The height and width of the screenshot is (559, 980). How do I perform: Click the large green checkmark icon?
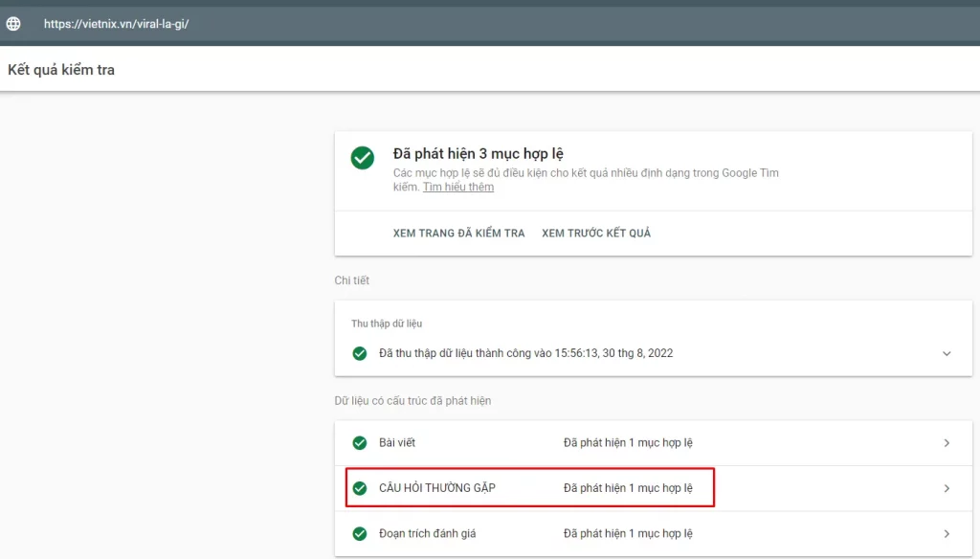363,158
